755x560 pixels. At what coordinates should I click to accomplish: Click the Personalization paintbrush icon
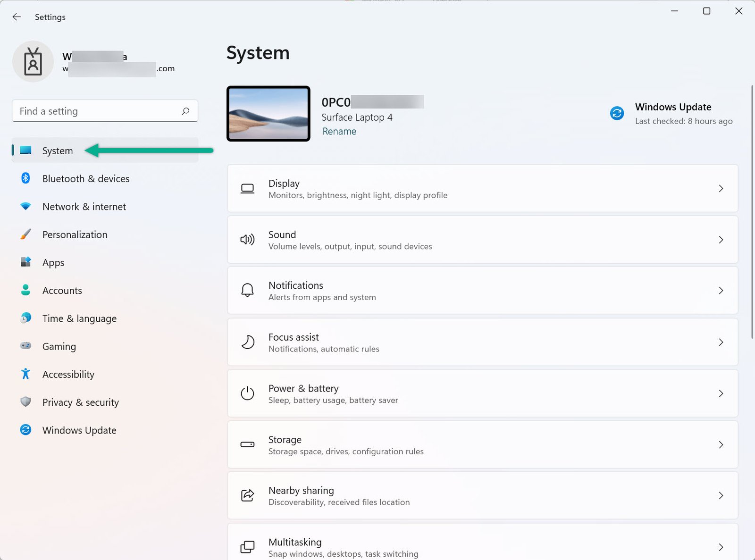[x=25, y=234]
